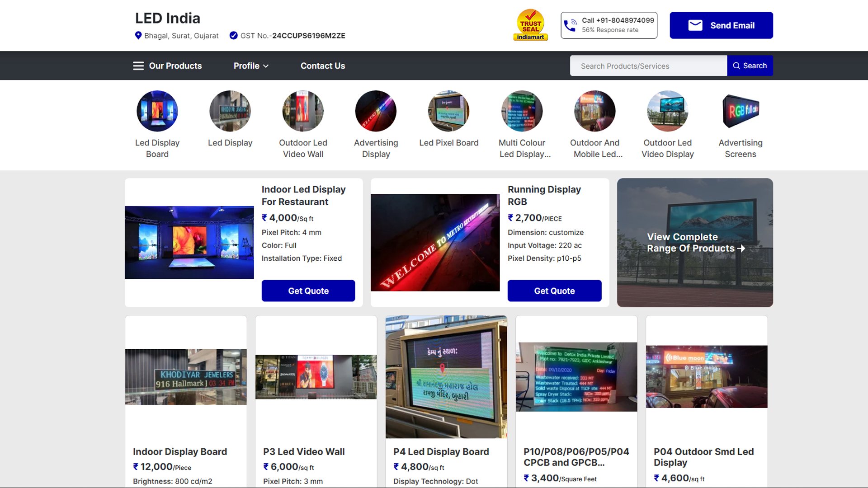Click the Welcome To Metro running display image

point(435,243)
